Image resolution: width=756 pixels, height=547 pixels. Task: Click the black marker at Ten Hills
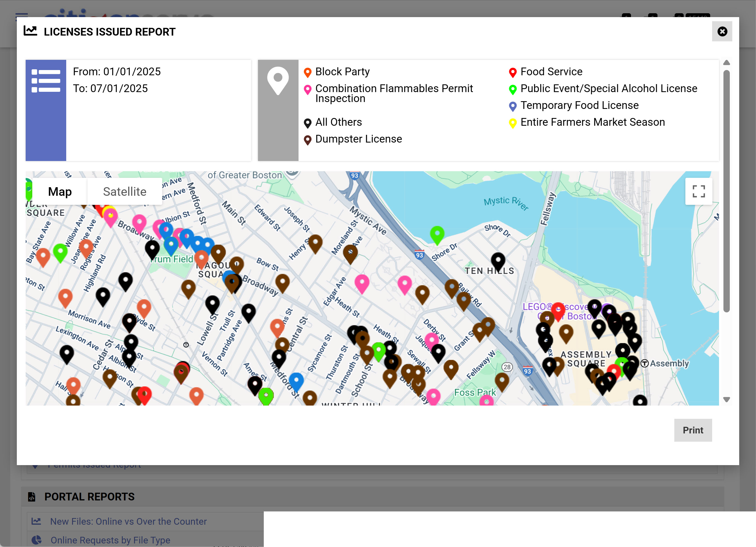pos(498,260)
